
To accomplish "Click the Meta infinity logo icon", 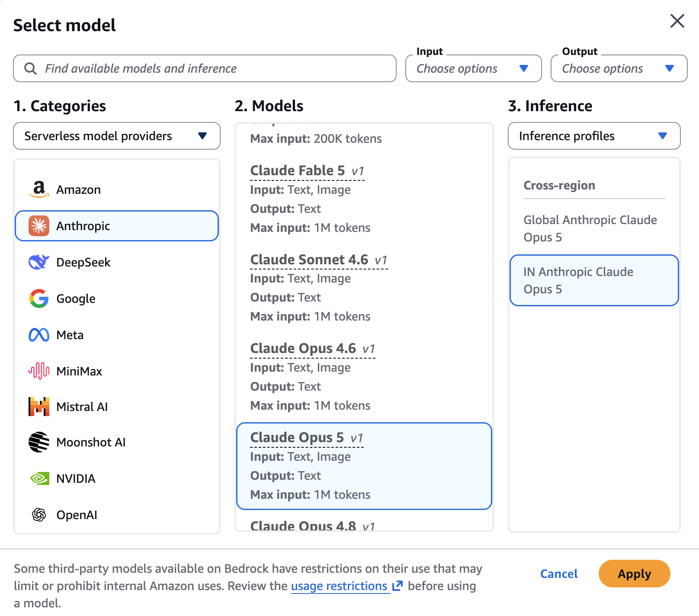I will pyautogui.click(x=39, y=335).
